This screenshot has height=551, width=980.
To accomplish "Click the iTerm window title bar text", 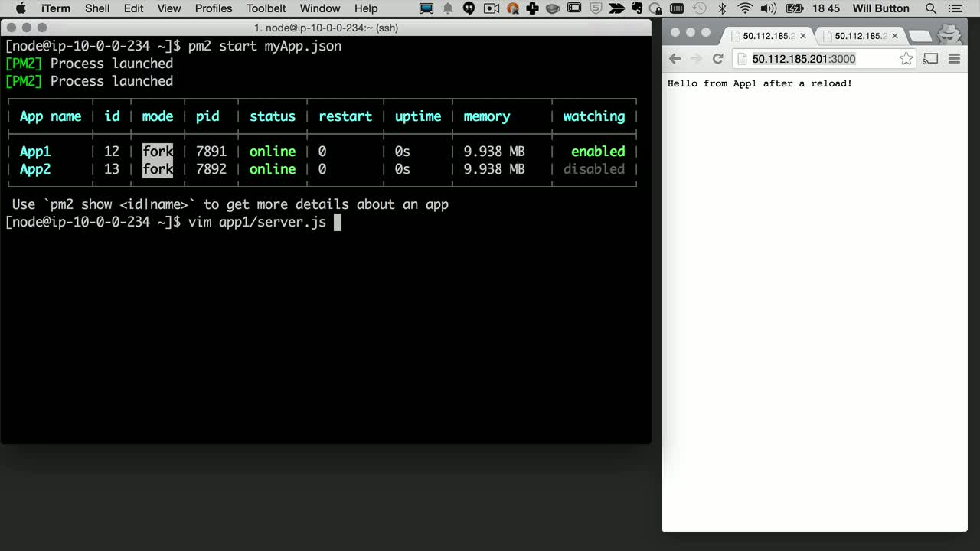I will [x=326, y=28].
